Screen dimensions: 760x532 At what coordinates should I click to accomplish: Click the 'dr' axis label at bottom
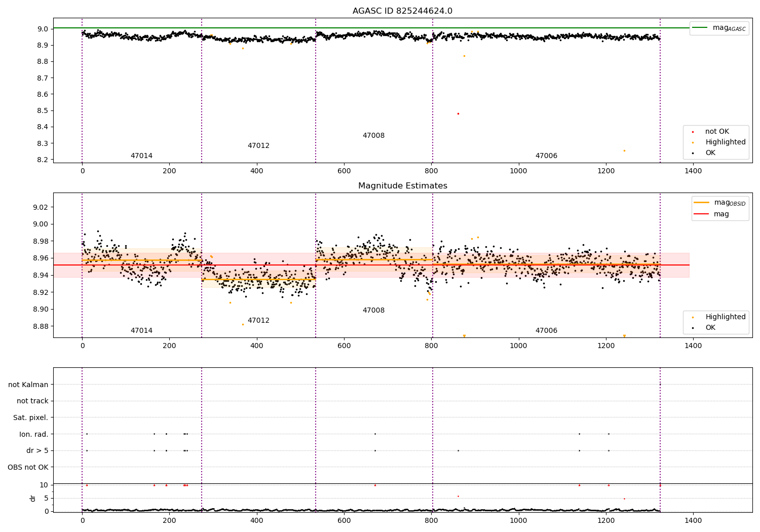(33, 498)
